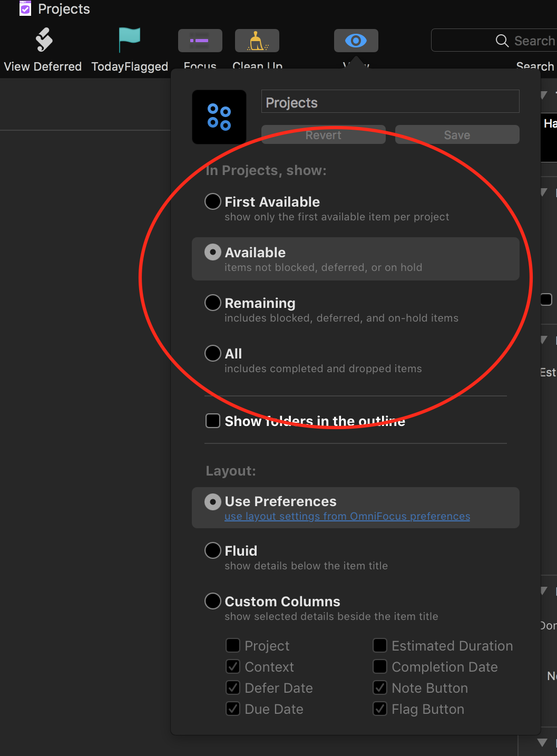The width and height of the screenshot is (557, 756).
Task: Select the All items radio option
Action: point(213,353)
